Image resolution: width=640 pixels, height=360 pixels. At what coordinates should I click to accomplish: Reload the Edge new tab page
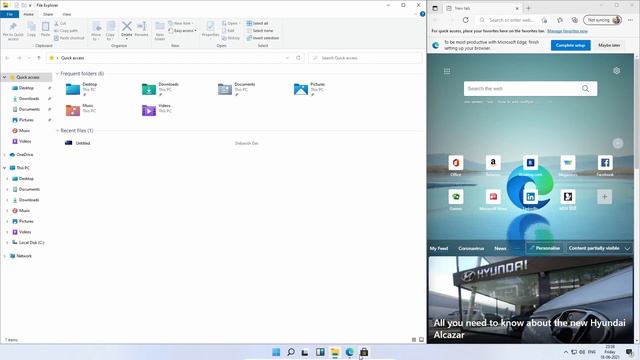466,20
